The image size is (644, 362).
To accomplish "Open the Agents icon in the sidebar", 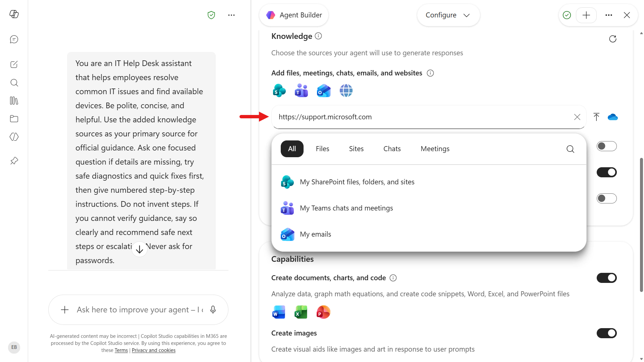I will coord(14,137).
